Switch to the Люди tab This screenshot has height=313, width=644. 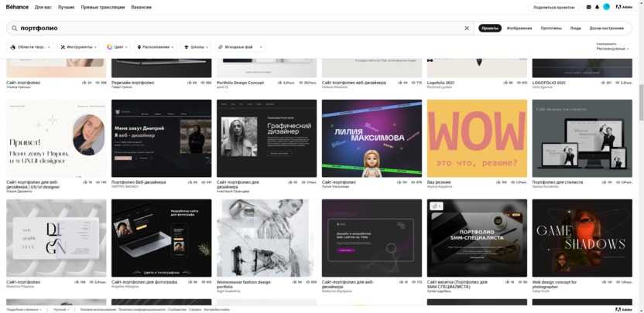pos(576,28)
